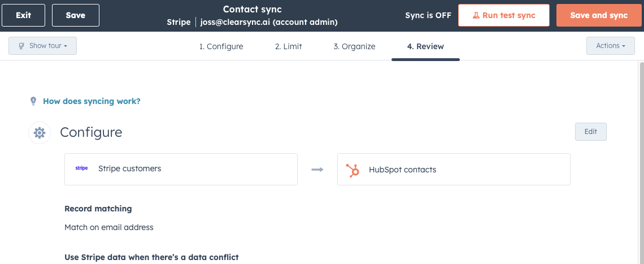Click the lightbulb icon in Show tour
Screen dimensions: 644x264
coord(21,46)
